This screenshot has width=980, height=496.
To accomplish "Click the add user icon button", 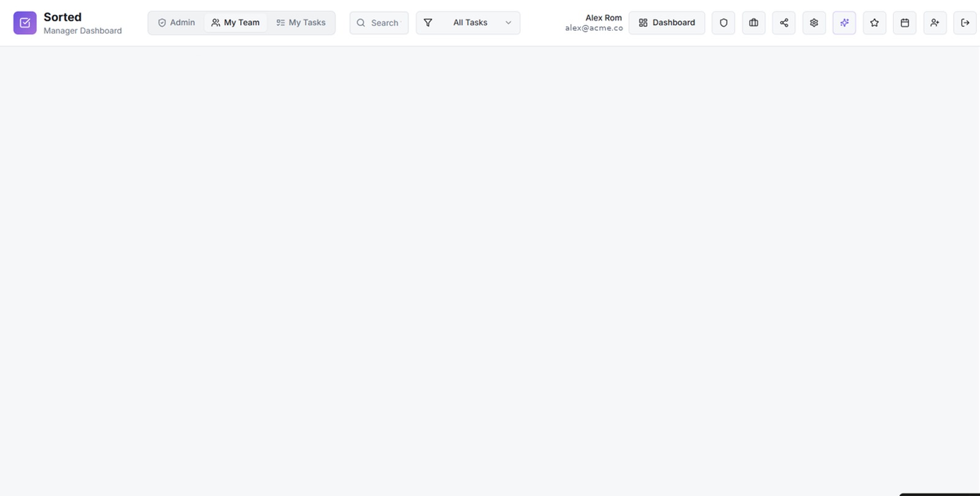I will [935, 23].
